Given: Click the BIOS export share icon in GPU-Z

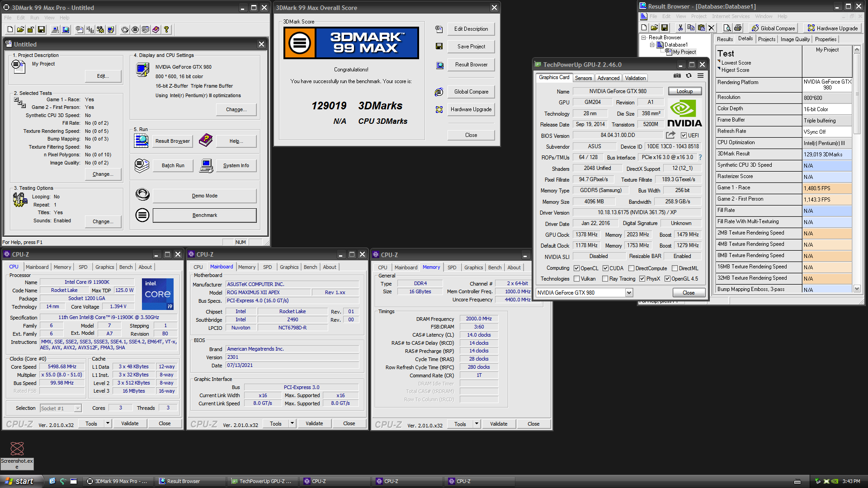Looking at the screenshot, I should (x=670, y=135).
